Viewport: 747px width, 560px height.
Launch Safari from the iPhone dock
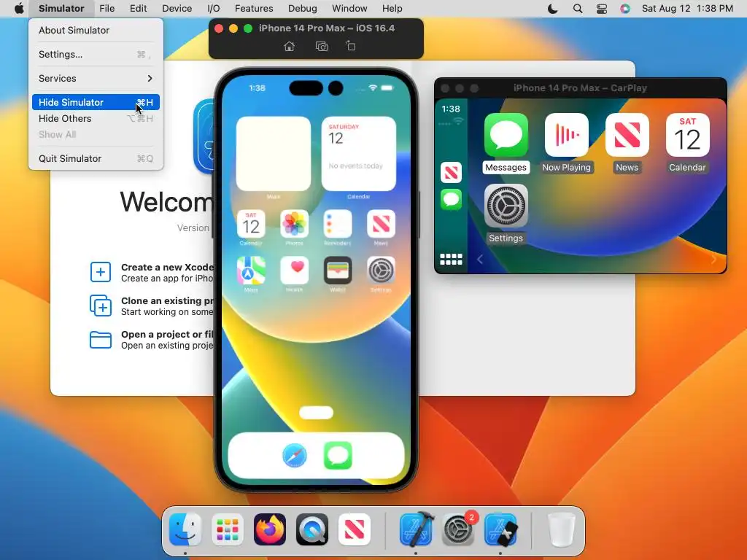click(295, 456)
